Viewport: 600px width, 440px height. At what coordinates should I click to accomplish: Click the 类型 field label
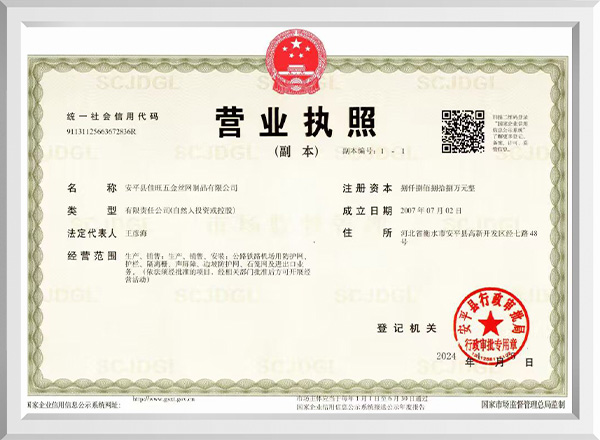(x=92, y=210)
